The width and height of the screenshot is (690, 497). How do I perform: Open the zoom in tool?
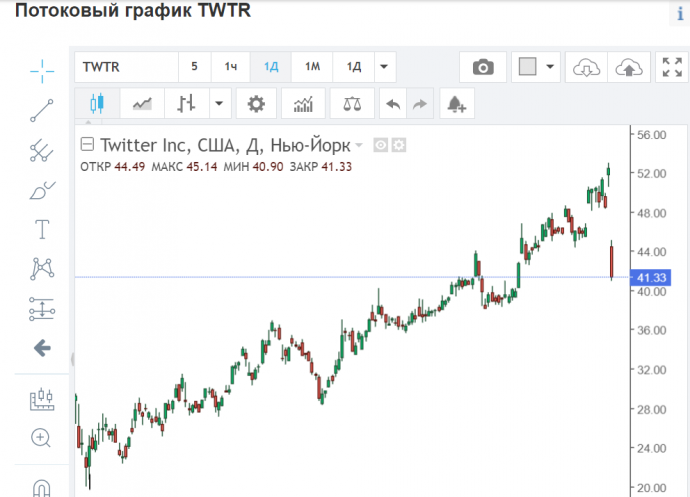(41, 437)
